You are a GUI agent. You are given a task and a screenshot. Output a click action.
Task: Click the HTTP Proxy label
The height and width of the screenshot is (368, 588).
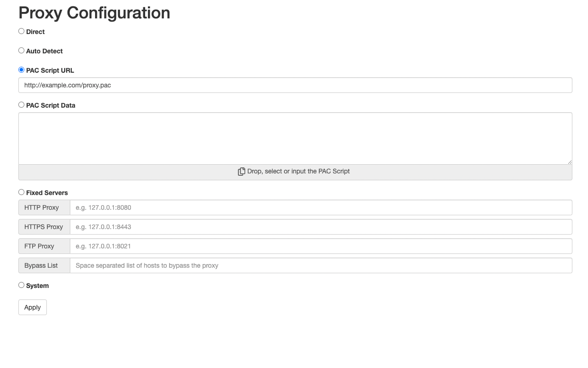(44, 207)
